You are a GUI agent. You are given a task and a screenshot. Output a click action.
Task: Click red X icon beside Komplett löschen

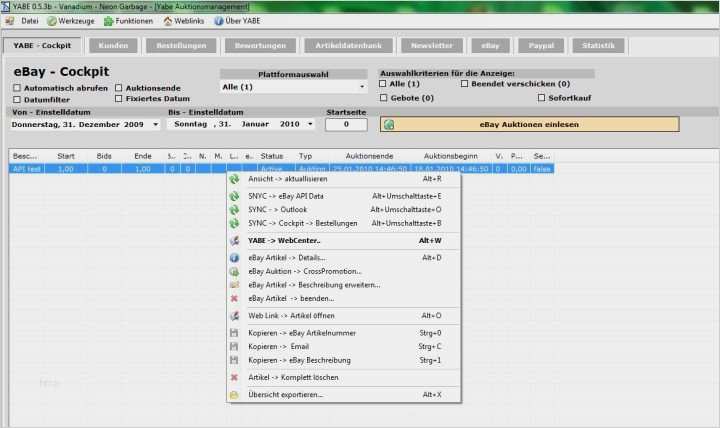coord(234,377)
